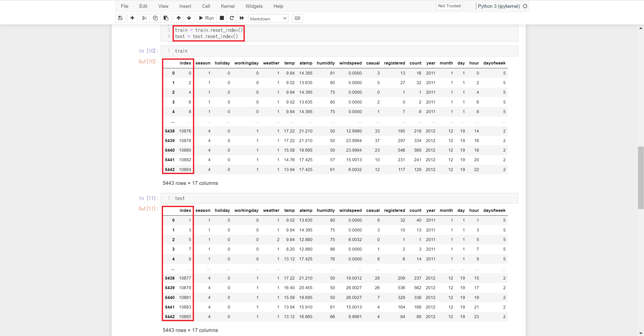Move selected cell down arrow
This screenshot has height=336, width=644.
(x=189, y=18)
